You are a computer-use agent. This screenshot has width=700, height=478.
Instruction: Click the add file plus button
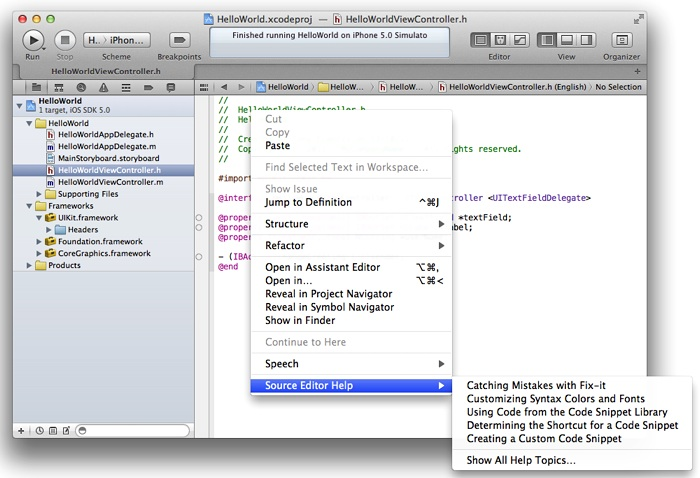coord(21,431)
